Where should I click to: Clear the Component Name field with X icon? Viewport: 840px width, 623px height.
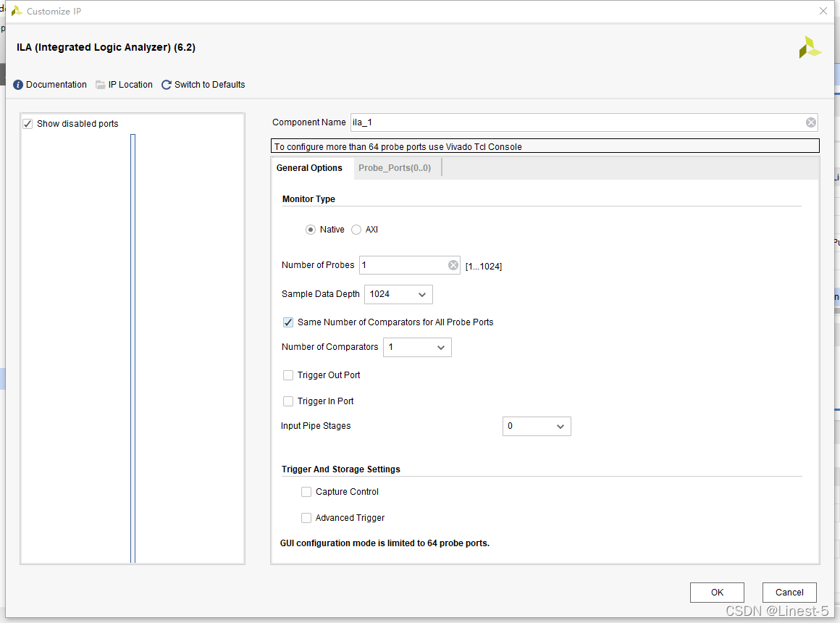[811, 122]
